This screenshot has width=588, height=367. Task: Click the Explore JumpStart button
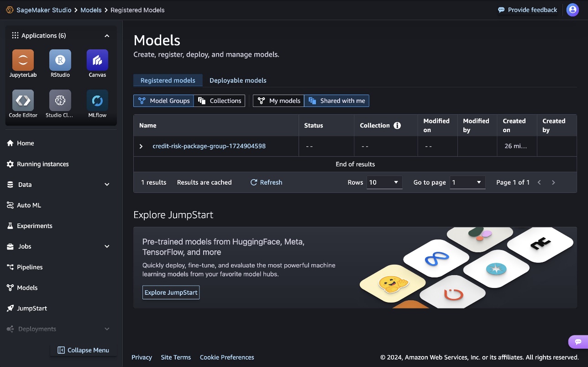coord(171,293)
